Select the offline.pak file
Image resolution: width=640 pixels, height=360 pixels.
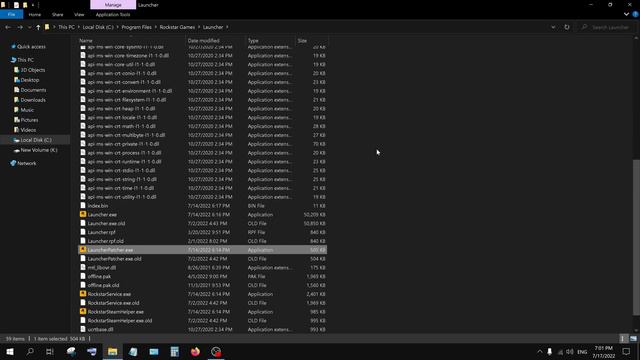coord(99,276)
